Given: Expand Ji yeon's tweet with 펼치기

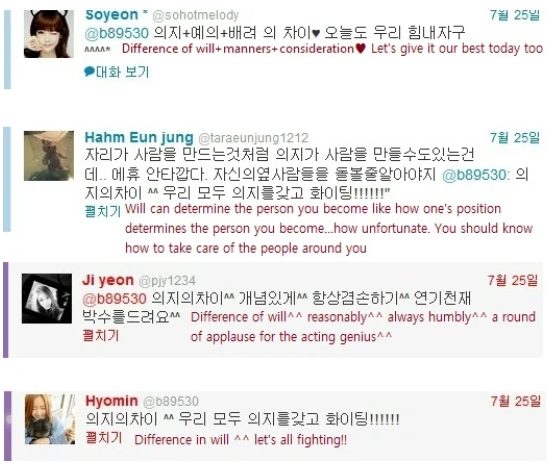Looking at the screenshot, I should (x=101, y=336).
